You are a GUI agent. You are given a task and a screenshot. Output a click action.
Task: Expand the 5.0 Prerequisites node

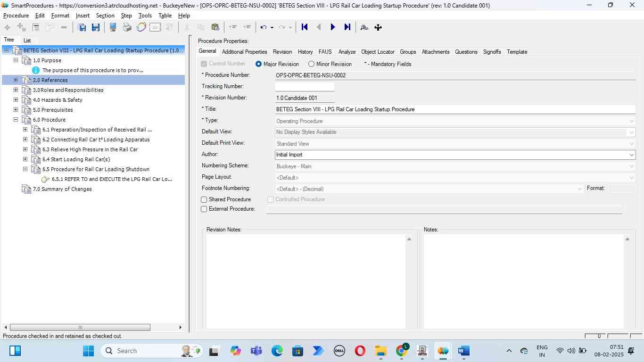point(16,110)
